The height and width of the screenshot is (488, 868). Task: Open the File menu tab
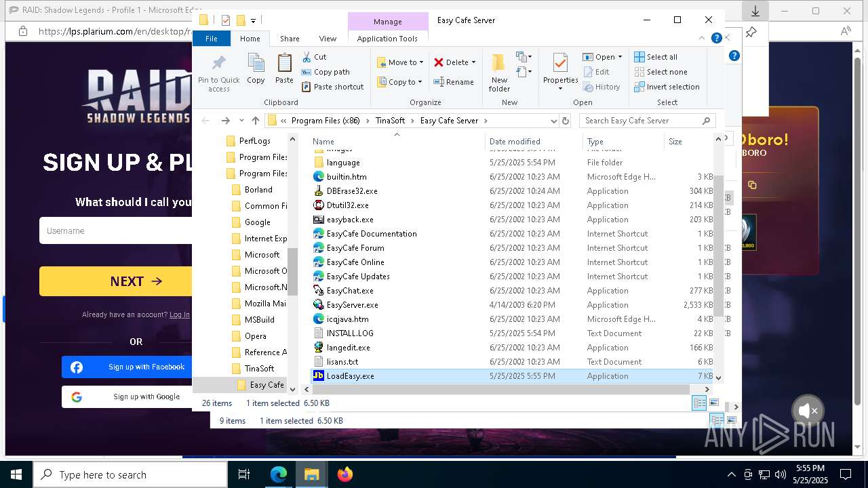point(212,39)
